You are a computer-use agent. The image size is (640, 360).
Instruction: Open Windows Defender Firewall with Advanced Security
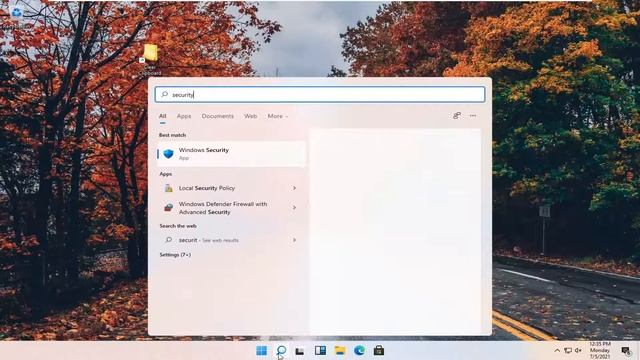coord(231,208)
